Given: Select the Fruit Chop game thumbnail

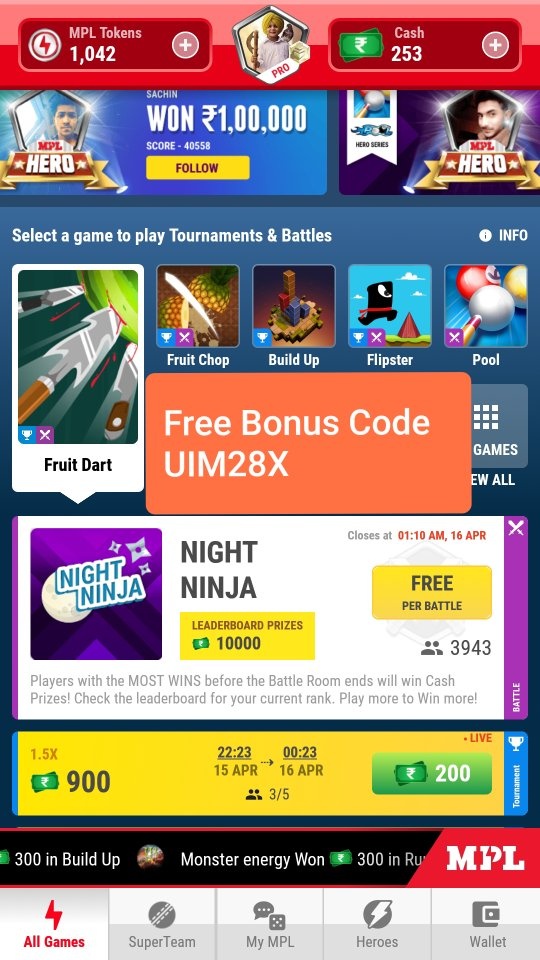Looking at the screenshot, I should click(x=198, y=306).
